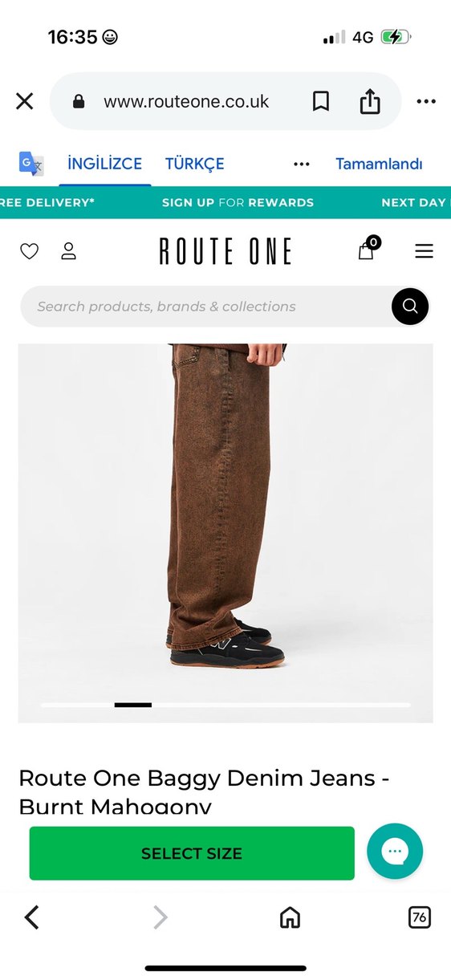This screenshot has width=451, height=980.
Task: Tap the bookmark icon in address bar
Action: (x=321, y=101)
